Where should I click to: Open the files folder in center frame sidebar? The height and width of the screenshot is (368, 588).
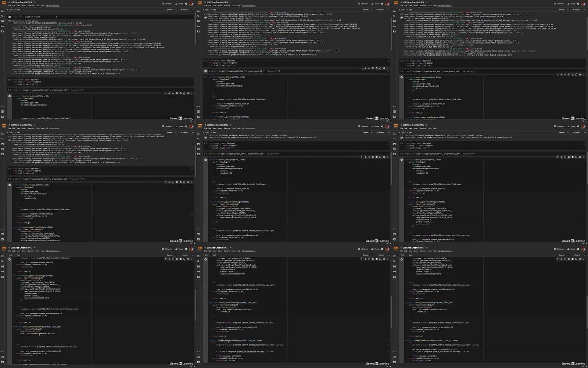click(x=198, y=154)
